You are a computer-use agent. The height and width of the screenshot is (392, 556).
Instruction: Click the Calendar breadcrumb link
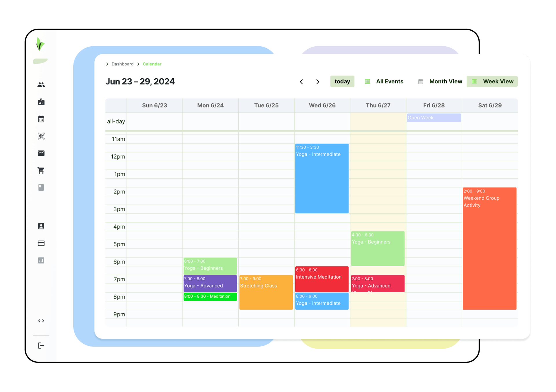pyautogui.click(x=152, y=64)
